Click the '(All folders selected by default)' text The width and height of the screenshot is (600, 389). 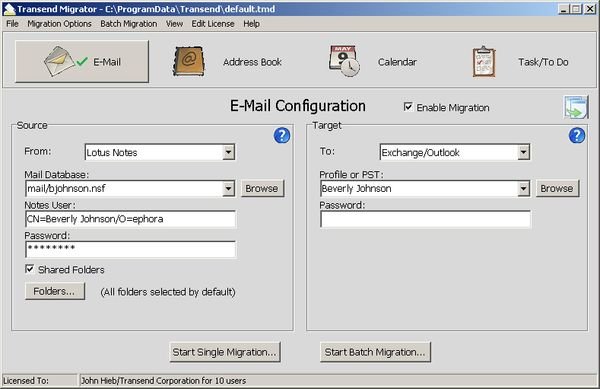coord(168,292)
